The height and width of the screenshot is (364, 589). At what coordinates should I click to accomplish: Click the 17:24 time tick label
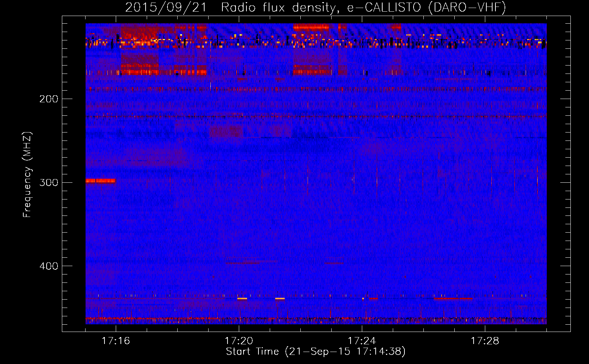pos(362,341)
